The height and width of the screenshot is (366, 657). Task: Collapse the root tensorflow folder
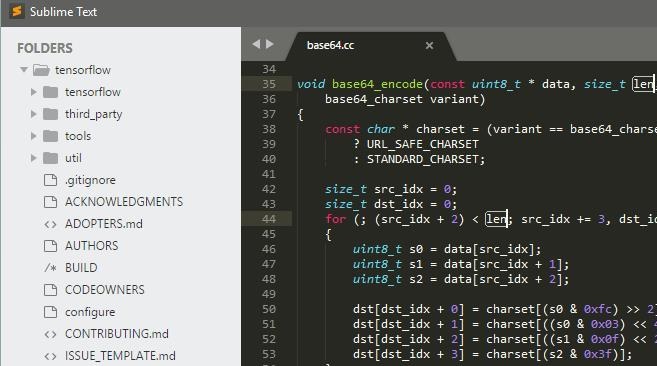[x=24, y=70]
